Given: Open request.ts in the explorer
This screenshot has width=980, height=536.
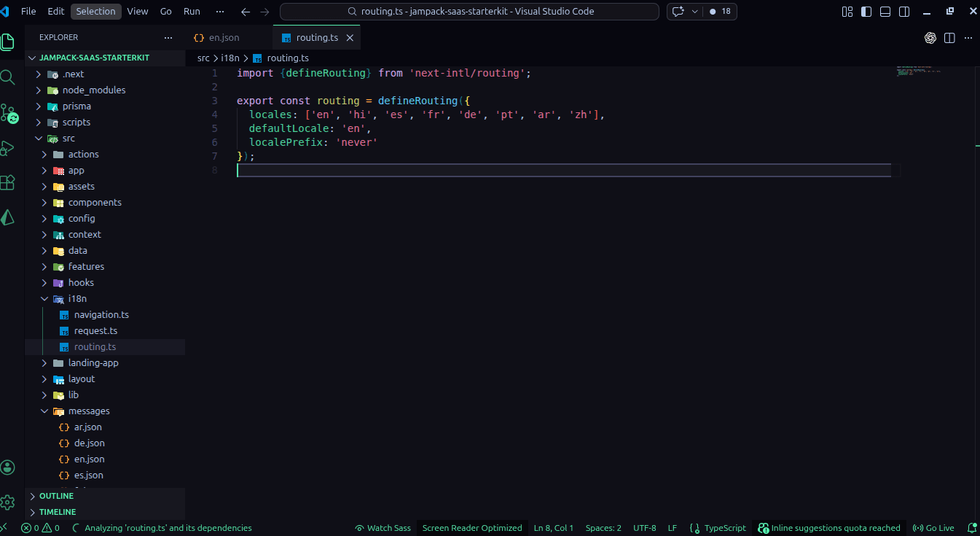Looking at the screenshot, I should tap(105, 331).
